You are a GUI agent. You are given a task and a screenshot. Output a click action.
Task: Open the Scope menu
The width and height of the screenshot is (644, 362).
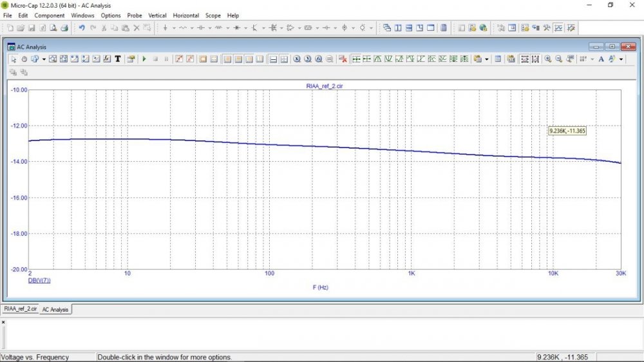point(212,15)
